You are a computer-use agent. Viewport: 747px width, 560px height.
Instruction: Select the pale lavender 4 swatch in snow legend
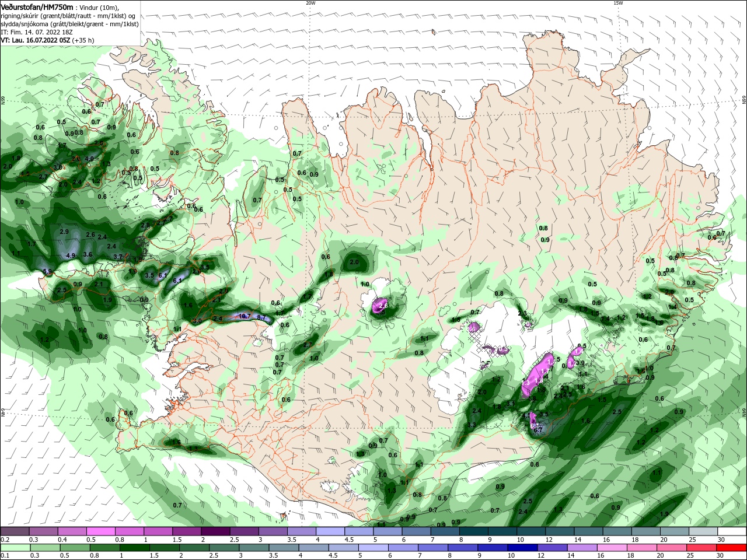(x=330, y=531)
